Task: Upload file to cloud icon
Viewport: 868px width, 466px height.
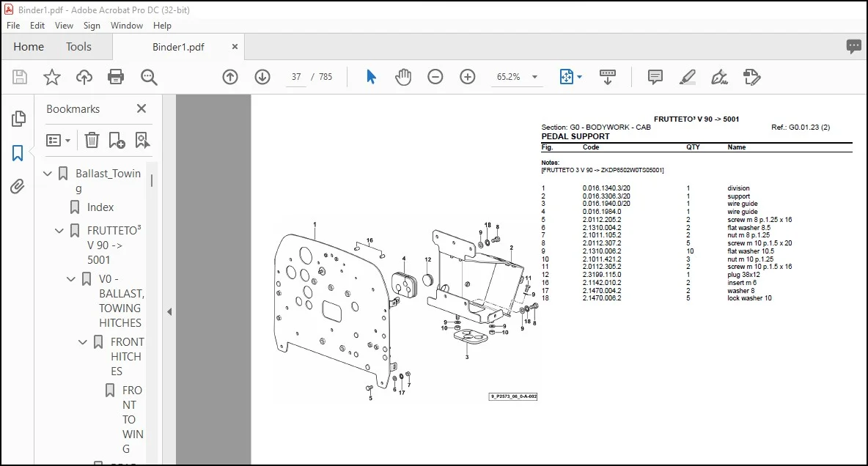Action: click(x=84, y=77)
